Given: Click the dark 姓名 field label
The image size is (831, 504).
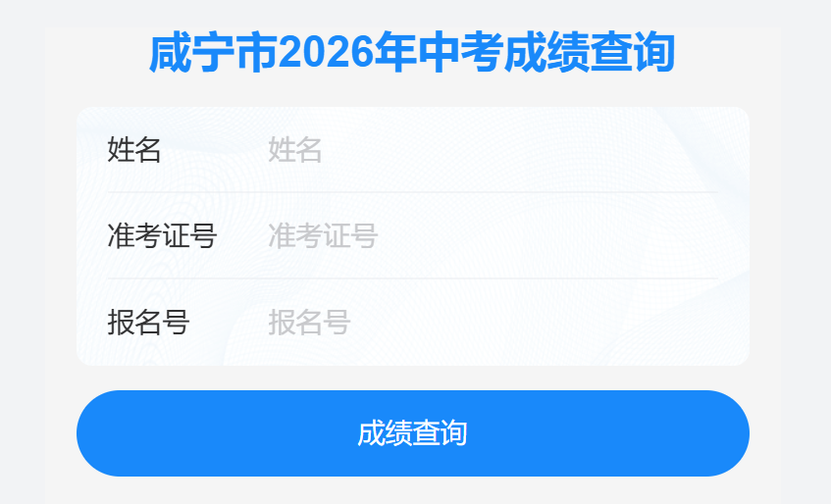Looking at the screenshot, I should point(134,150).
